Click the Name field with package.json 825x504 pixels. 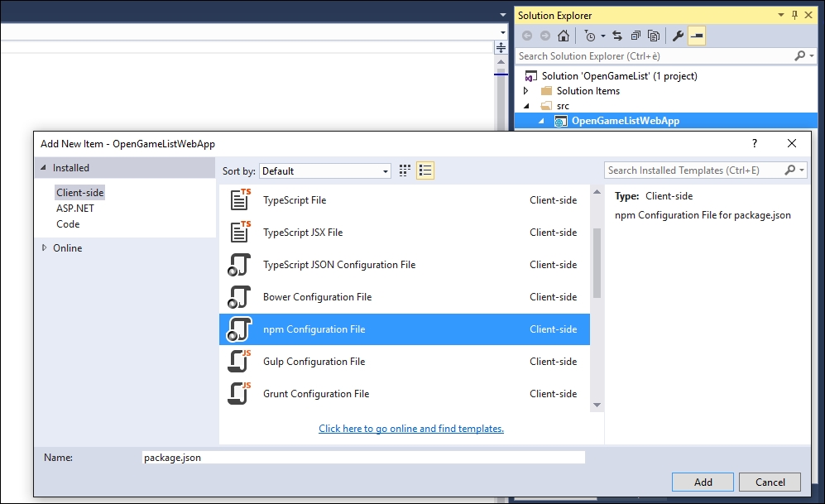[363, 458]
